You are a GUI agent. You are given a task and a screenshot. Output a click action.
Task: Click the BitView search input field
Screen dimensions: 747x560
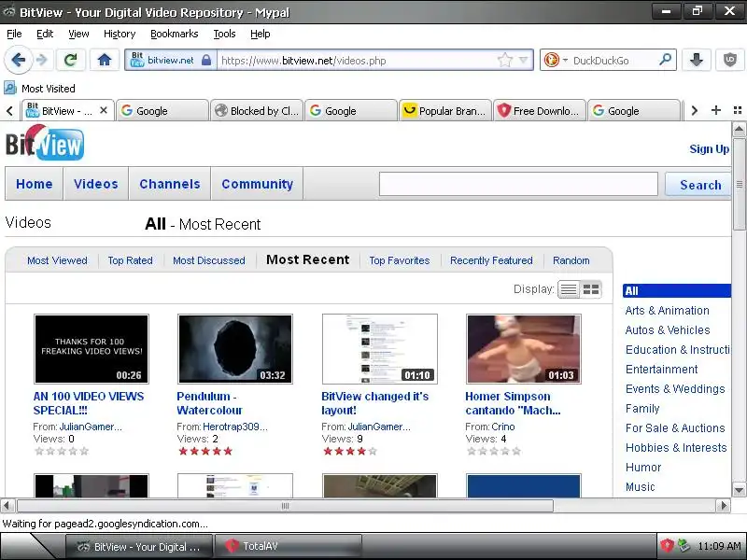point(518,184)
